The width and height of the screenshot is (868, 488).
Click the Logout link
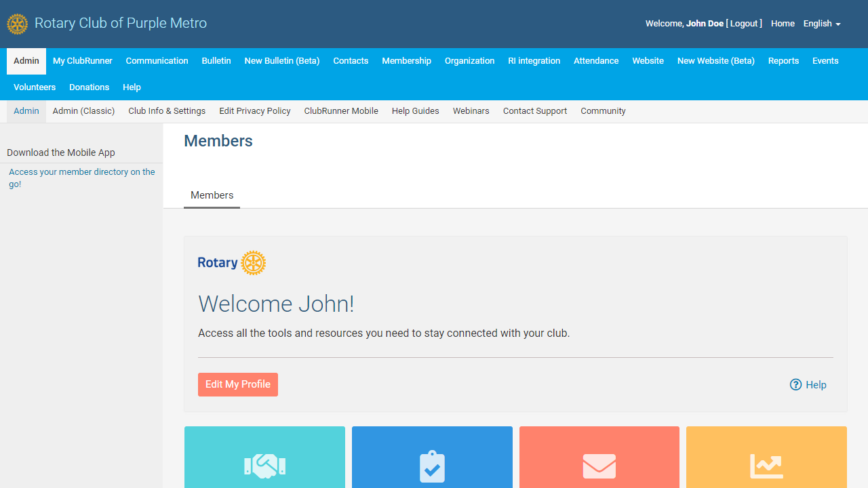pos(744,24)
